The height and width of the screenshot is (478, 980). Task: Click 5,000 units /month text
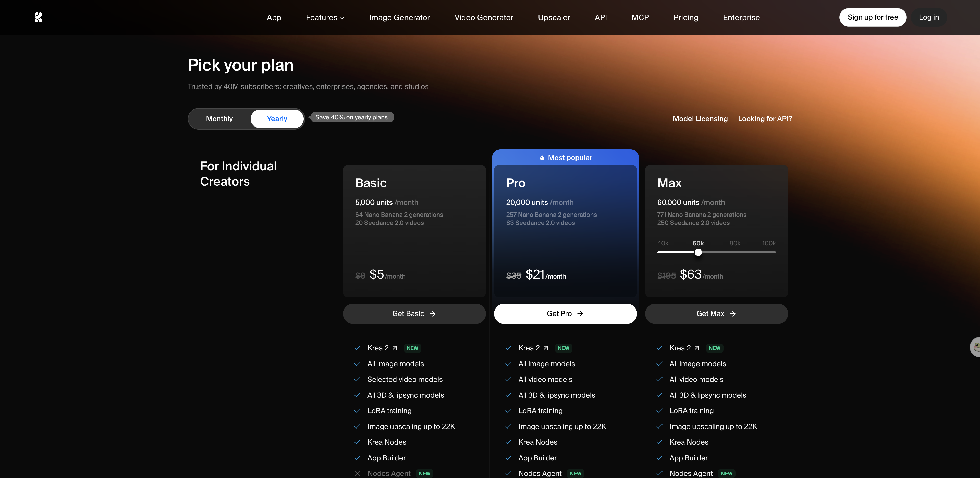[387, 202]
